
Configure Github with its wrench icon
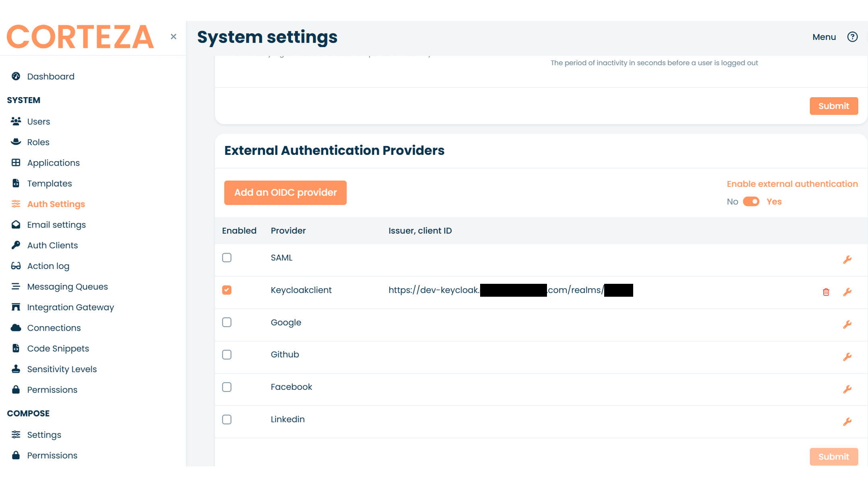click(x=847, y=356)
